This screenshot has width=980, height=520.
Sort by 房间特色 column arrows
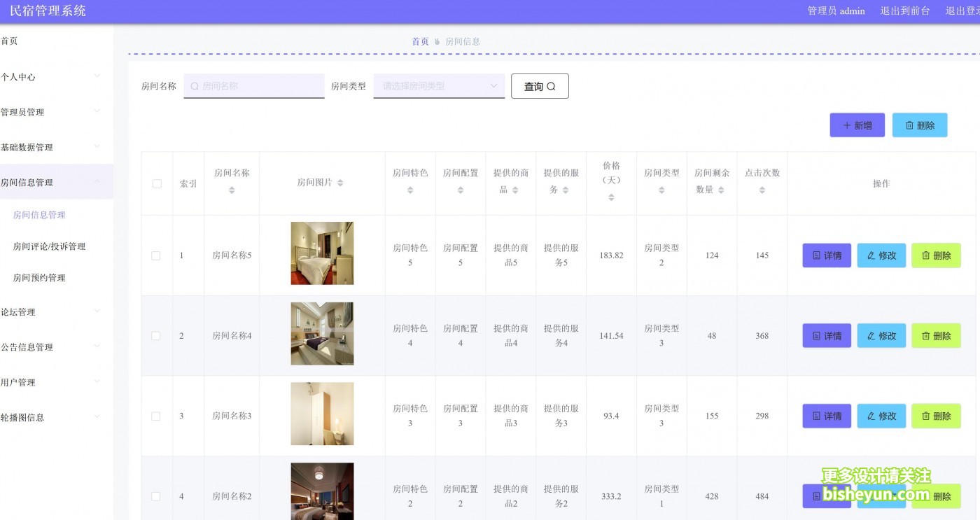point(410,190)
